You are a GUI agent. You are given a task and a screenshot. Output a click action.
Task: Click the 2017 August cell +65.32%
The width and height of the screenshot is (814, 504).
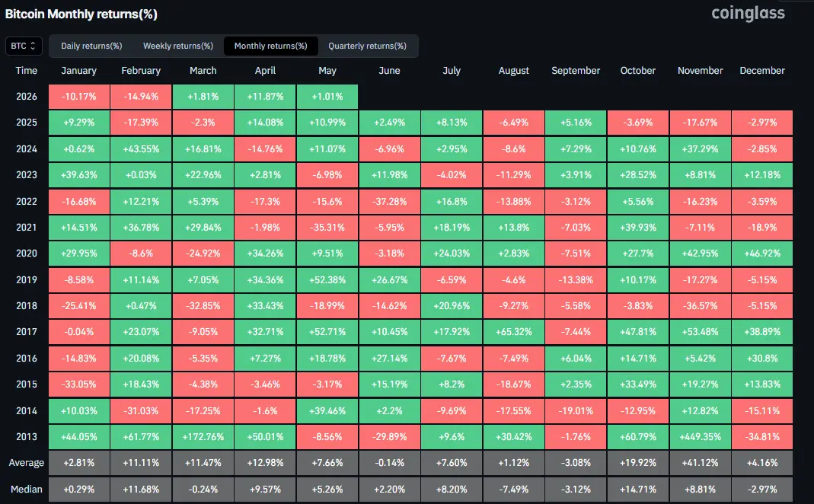513,332
